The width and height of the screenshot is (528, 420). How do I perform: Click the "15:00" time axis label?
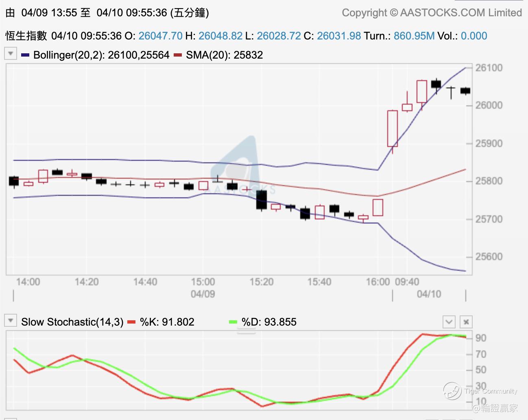pyautogui.click(x=203, y=282)
